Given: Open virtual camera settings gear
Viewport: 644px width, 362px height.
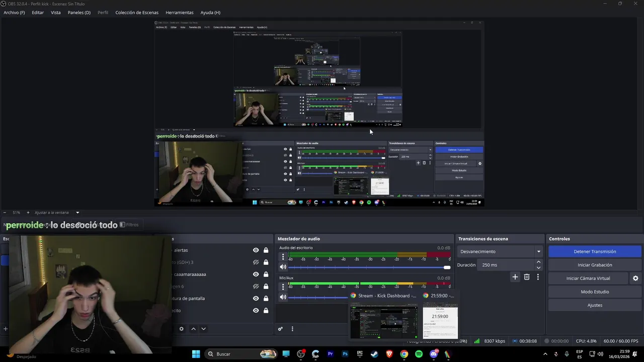Looking at the screenshot, I should tap(635, 278).
